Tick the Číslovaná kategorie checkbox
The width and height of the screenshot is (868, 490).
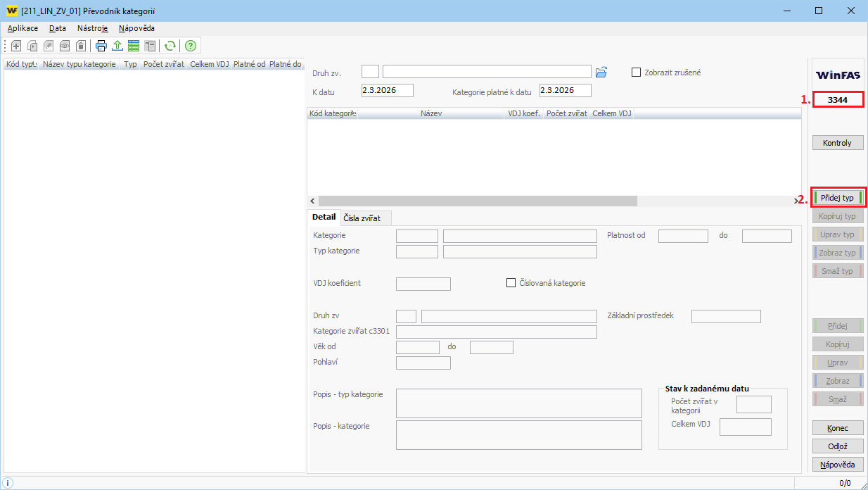click(x=511, y=283)
